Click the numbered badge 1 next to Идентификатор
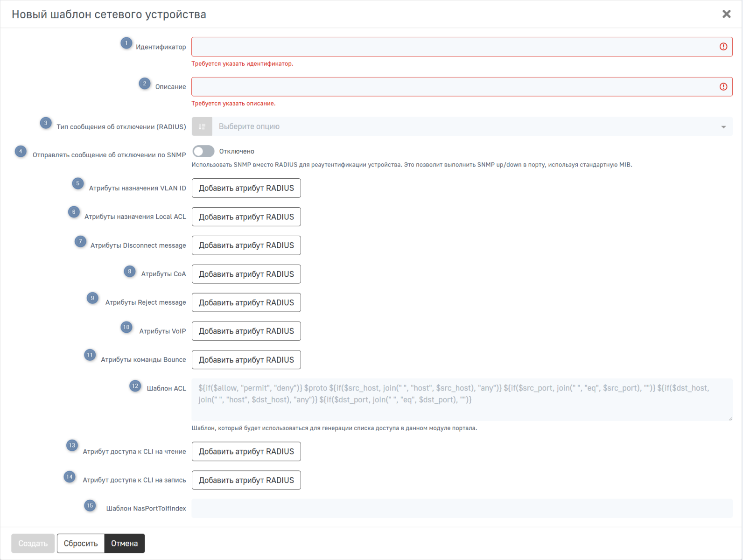The height and width of the screenshot is (560, 743). (126, 43)
